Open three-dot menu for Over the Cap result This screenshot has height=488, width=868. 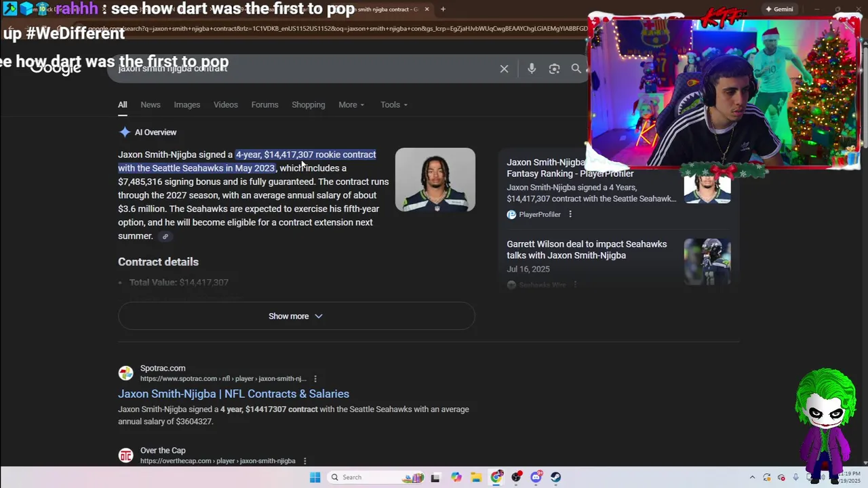coord(304,461)
